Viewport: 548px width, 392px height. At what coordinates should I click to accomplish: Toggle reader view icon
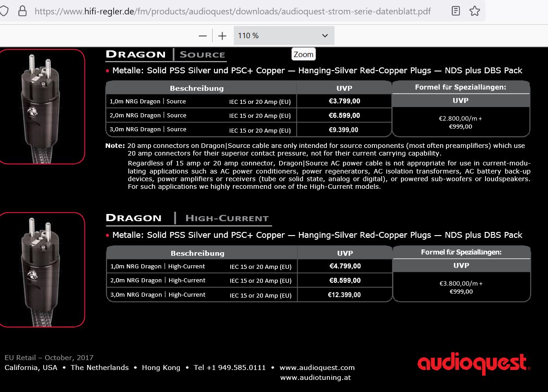456,11
